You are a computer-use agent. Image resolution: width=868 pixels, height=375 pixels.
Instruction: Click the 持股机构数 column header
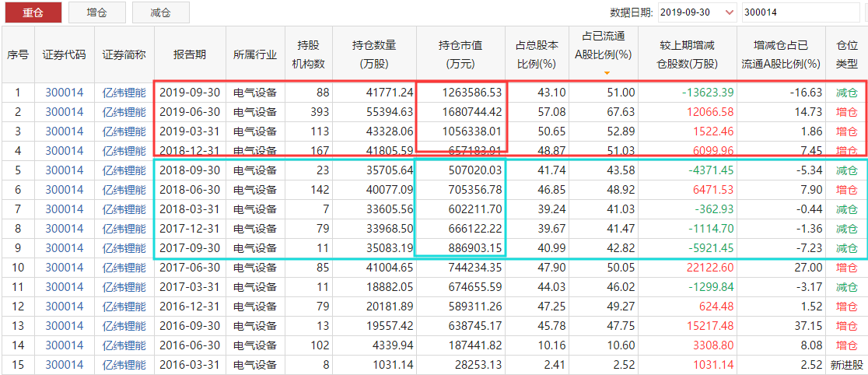(x=308, y=54)
